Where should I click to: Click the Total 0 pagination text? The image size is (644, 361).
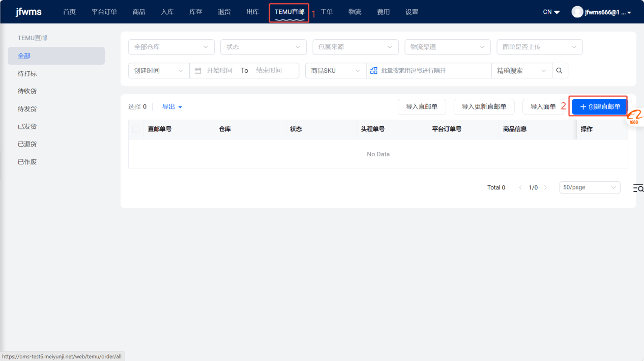point(496,187)
